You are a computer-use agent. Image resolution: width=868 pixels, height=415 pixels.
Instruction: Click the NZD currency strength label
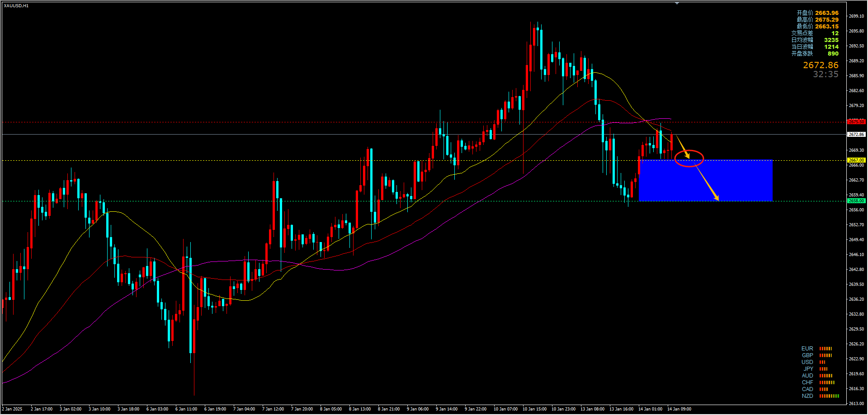coord(807,396)
